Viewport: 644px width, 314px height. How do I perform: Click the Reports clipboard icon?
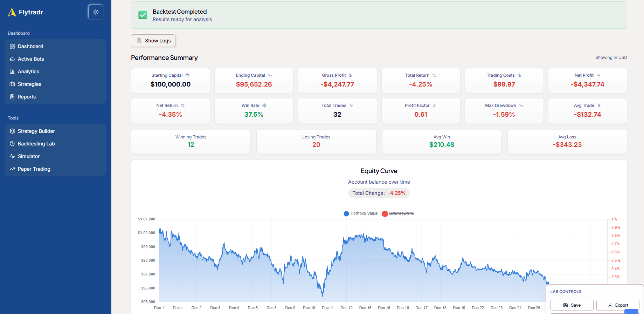coord(12,97)
